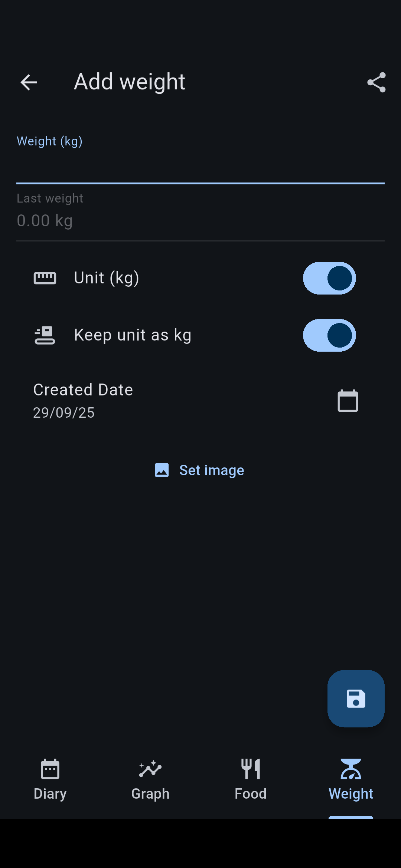Tap the Diary calendar icon

click(50, 769)
